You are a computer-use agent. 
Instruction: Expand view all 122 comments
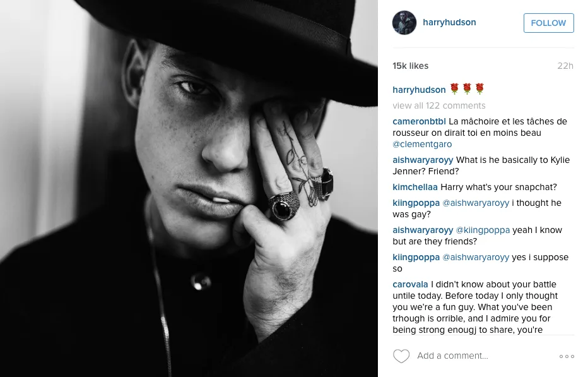pyautogui.click(x=438, y=105)
